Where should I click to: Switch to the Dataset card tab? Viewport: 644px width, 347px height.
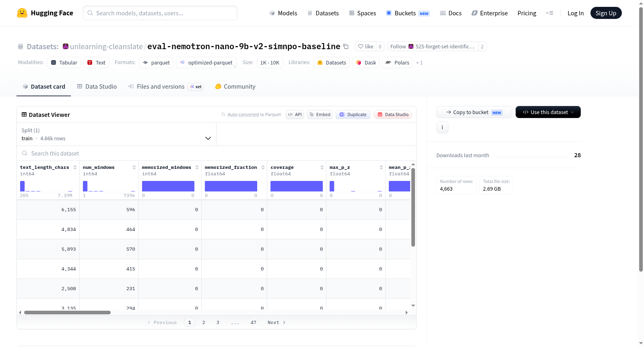pyautogui.click(x=43, y=86)
